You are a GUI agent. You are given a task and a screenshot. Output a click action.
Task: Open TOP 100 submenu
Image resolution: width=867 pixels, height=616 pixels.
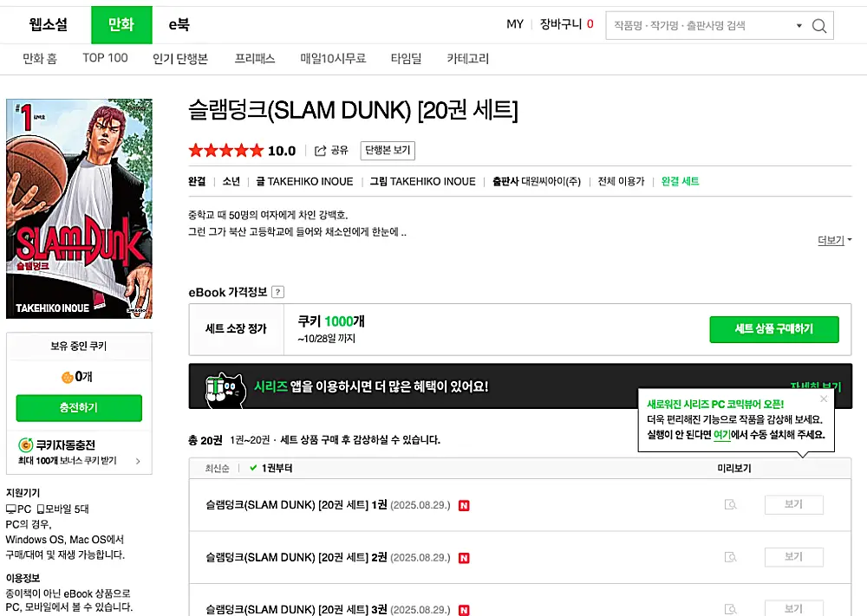105,58
